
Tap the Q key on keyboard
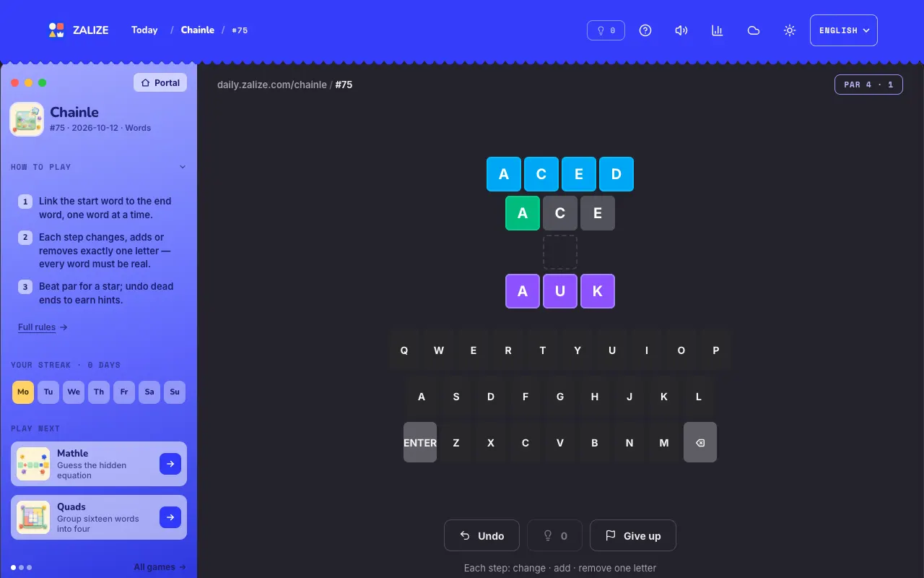coord(404,350)
